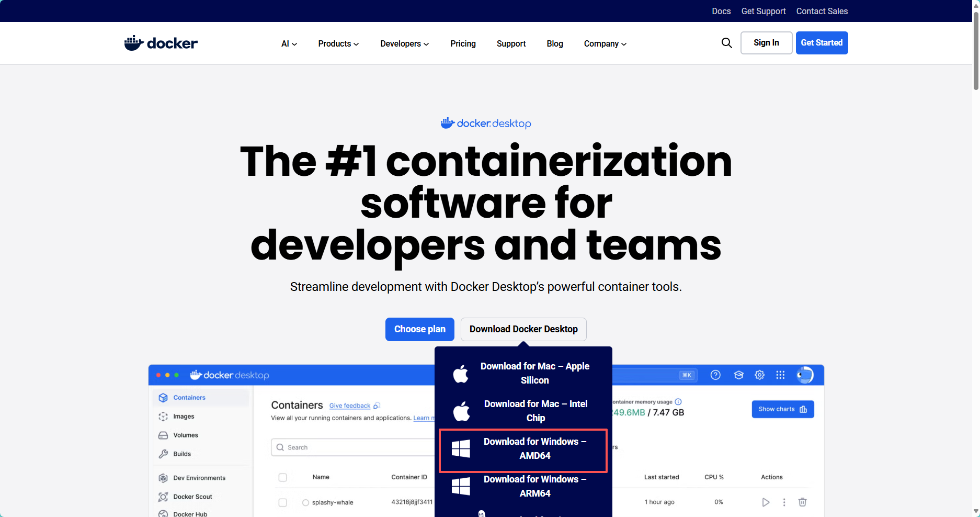Open the Give feedback link
Screen dimensions: 980x517
point(349,406)
